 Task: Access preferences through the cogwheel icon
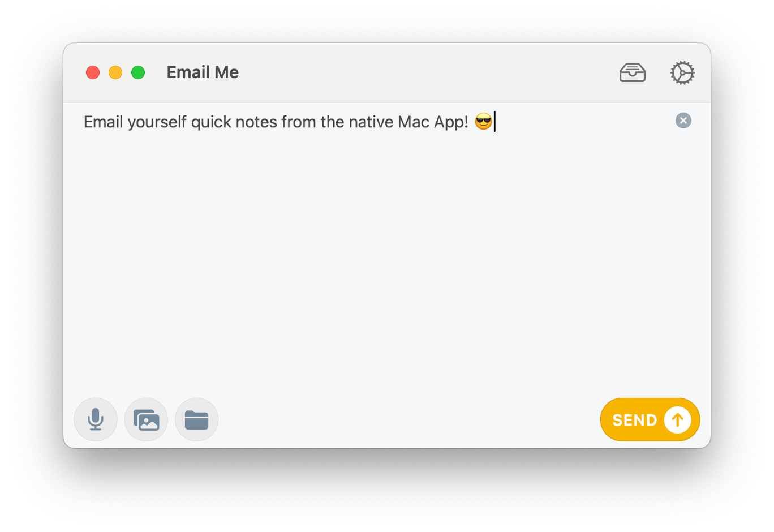tap(682, 72)
